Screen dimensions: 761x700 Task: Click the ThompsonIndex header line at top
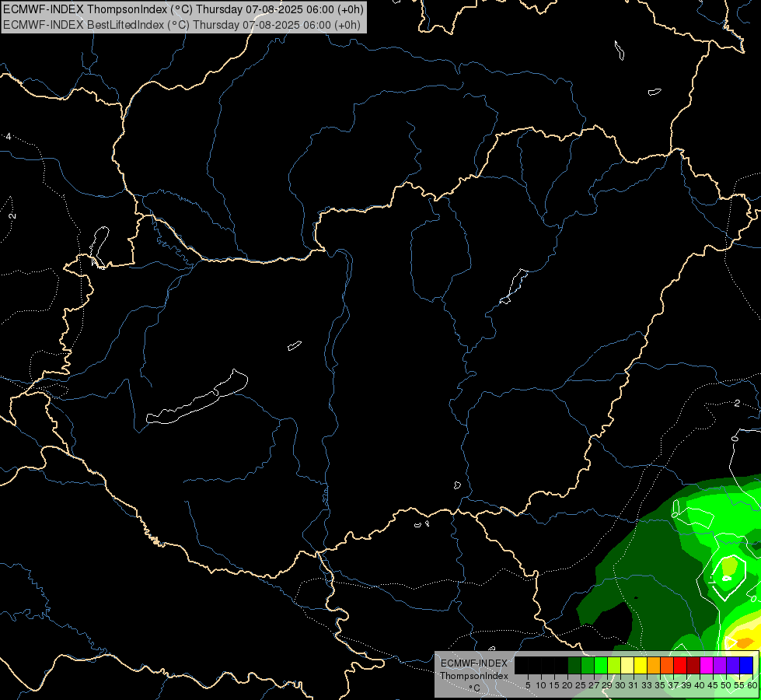coord(183,9)
